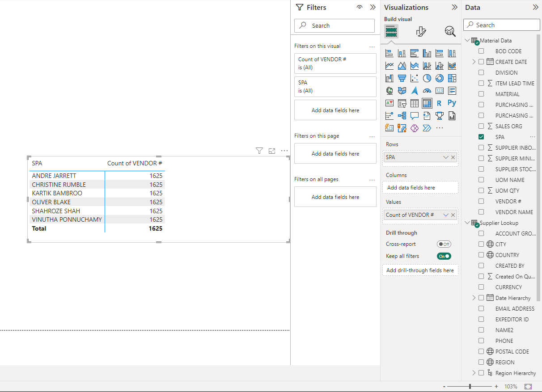Open more options on the matrix visual
542x392 pixels.
[284, 151]
